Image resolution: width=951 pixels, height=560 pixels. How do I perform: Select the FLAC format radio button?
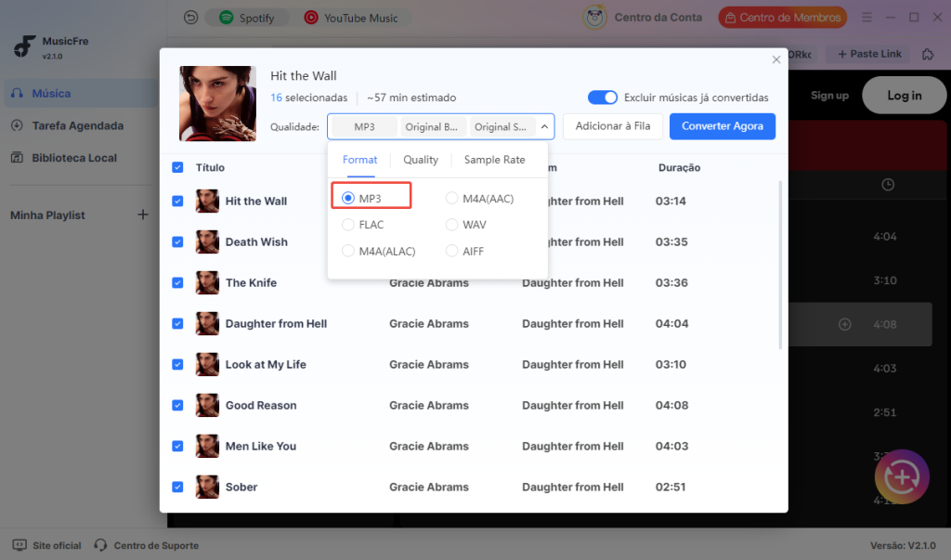(x=347, y=225)
